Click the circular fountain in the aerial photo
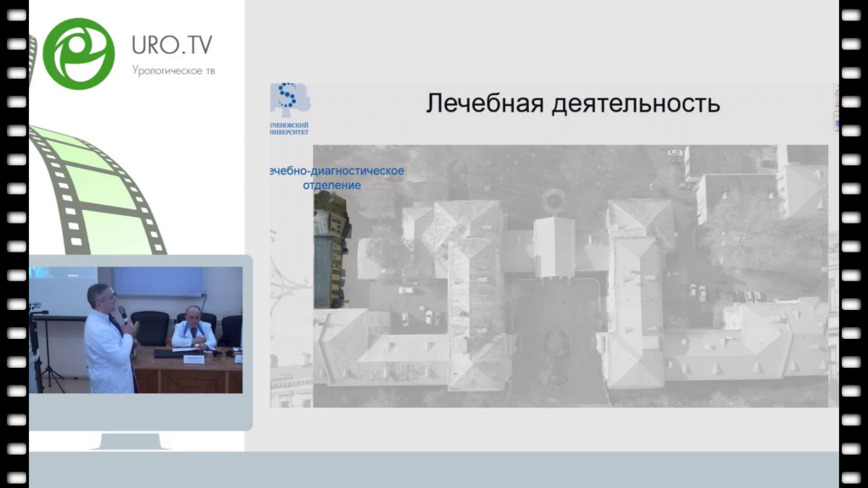The image size is (868, 488). tap(554, 200)
